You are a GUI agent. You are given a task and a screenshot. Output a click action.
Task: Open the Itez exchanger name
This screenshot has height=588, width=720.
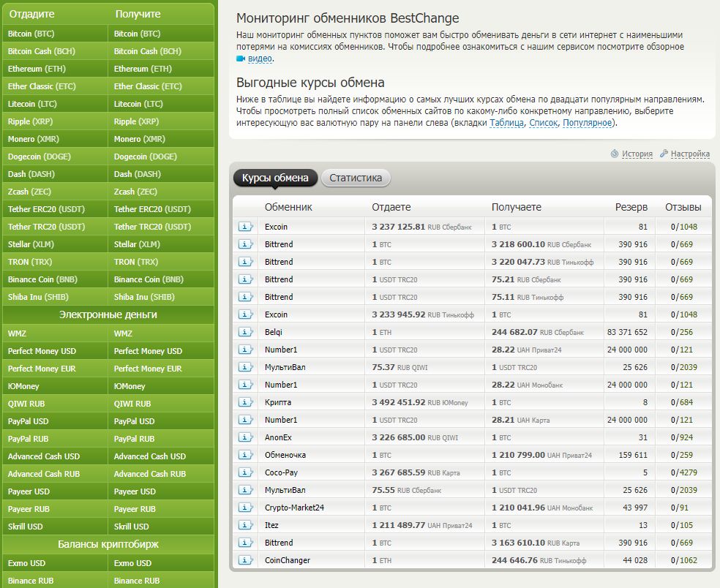[271, 525]
